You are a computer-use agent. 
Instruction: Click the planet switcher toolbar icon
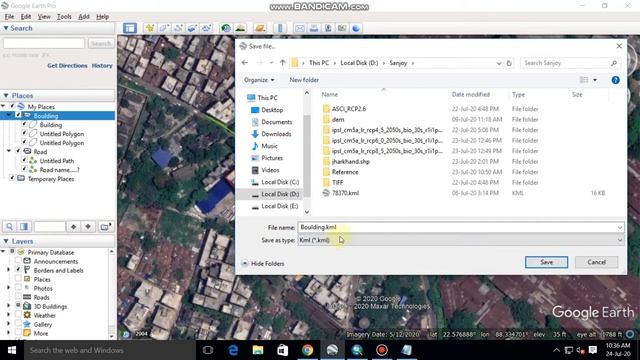click(x=260, y=28)
